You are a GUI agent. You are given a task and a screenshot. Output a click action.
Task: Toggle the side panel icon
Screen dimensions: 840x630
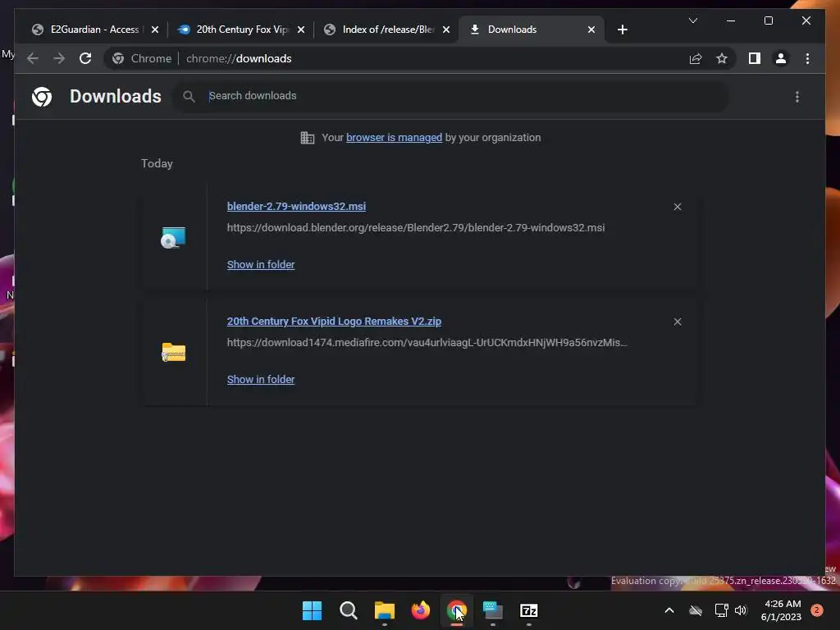pyautogui.click(x=755, y=58)
